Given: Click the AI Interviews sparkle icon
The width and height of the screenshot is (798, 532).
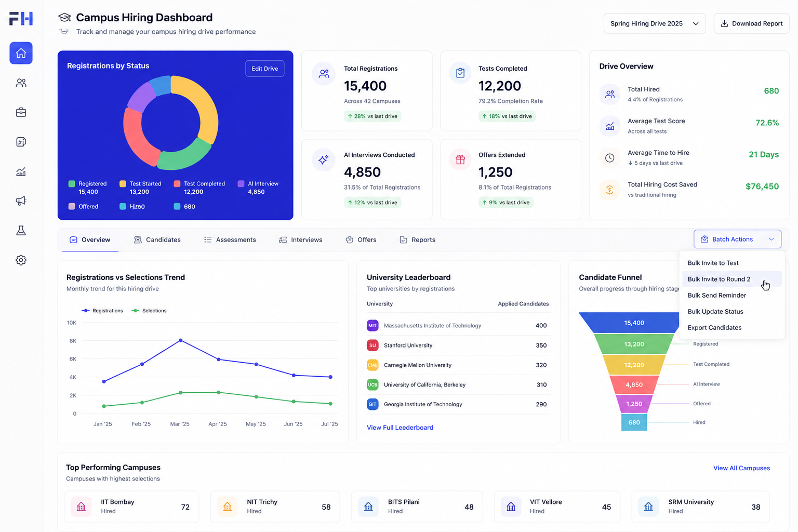Looking at the screenshot, I should [x=323, y=160].
